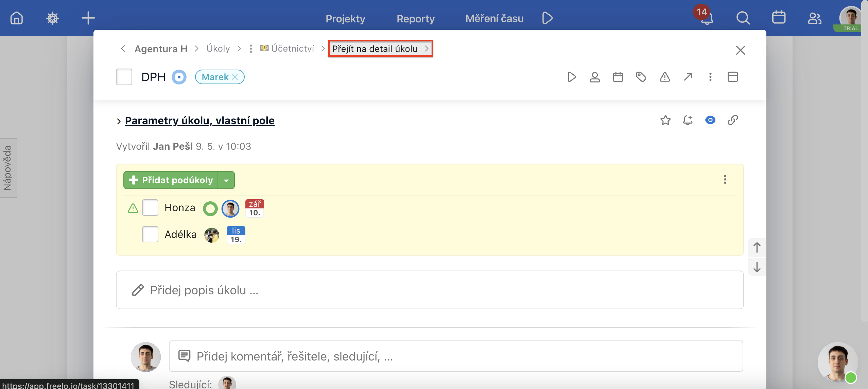
Task: Copy task link with chain icon
Action: point(732,120)
